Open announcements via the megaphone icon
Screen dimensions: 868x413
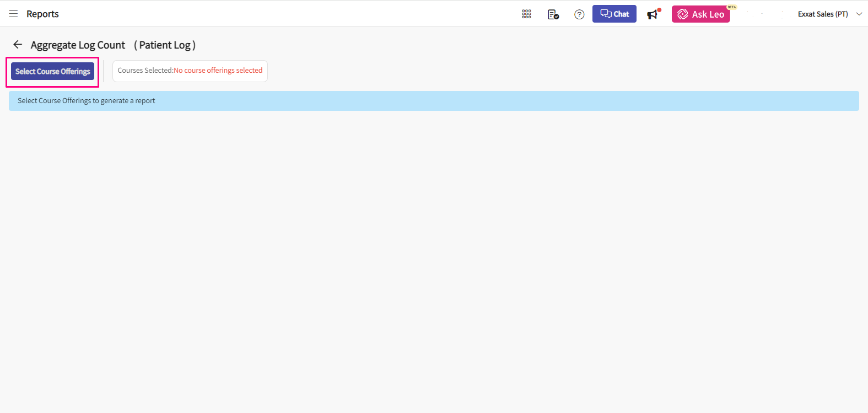[653, 14]
